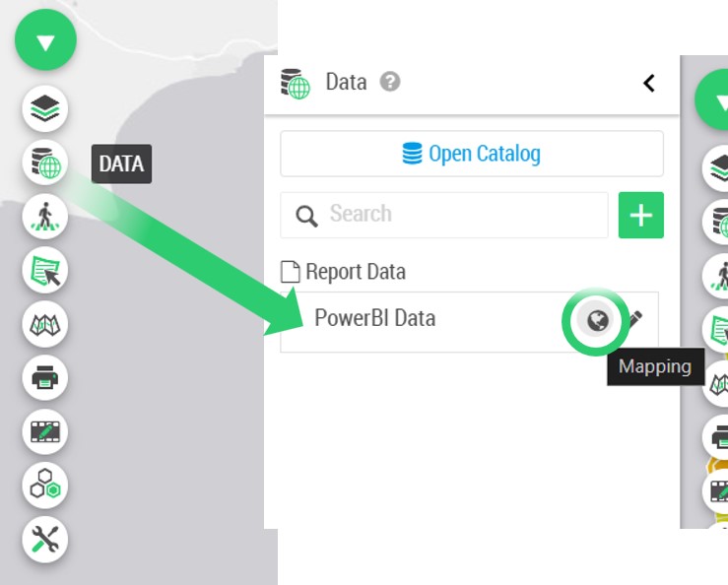The height and width of the screenshot is (585, 728).
Task: Open the pedestrian walking routing tool
Action: tap(45, 217)
